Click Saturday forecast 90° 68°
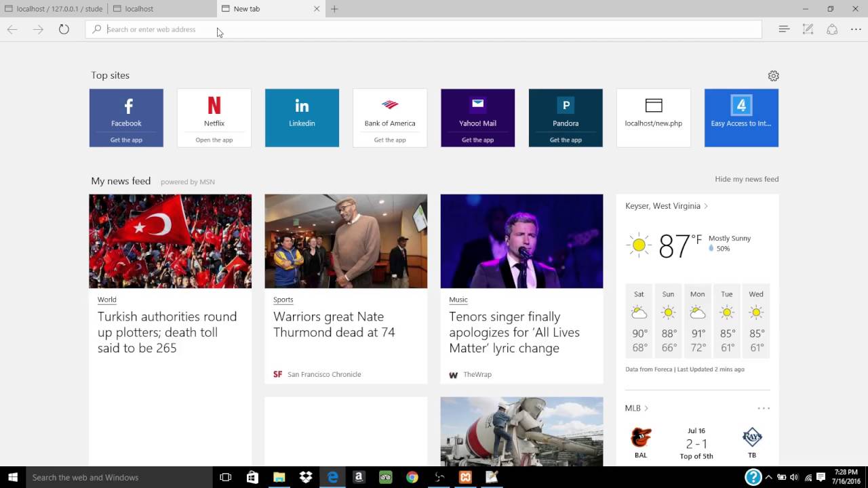The width and height of the screenshot is (868, 488). click(x=639, y=321)
